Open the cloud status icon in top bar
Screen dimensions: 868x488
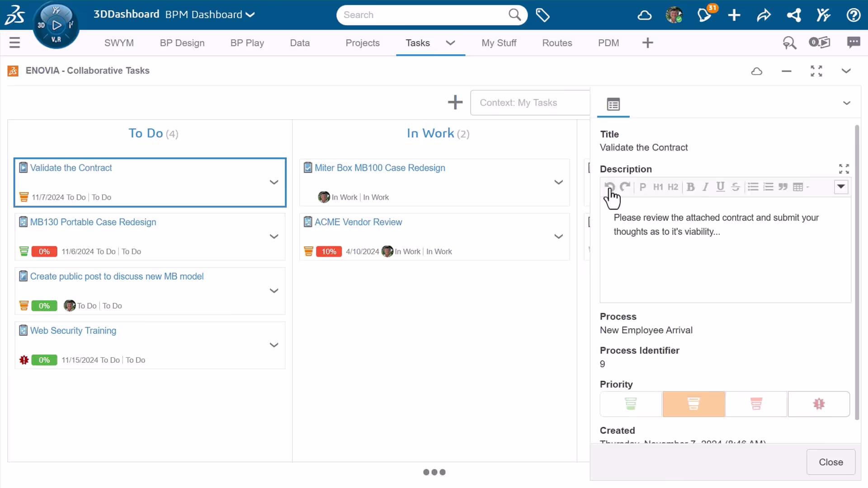(x=644, y=15)
